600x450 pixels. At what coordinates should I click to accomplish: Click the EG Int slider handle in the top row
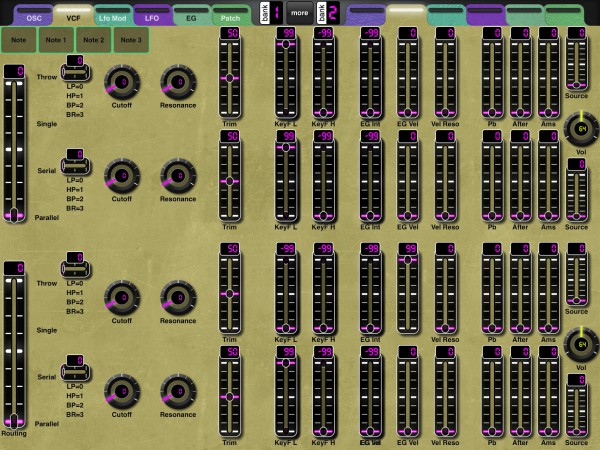point(370,112)
